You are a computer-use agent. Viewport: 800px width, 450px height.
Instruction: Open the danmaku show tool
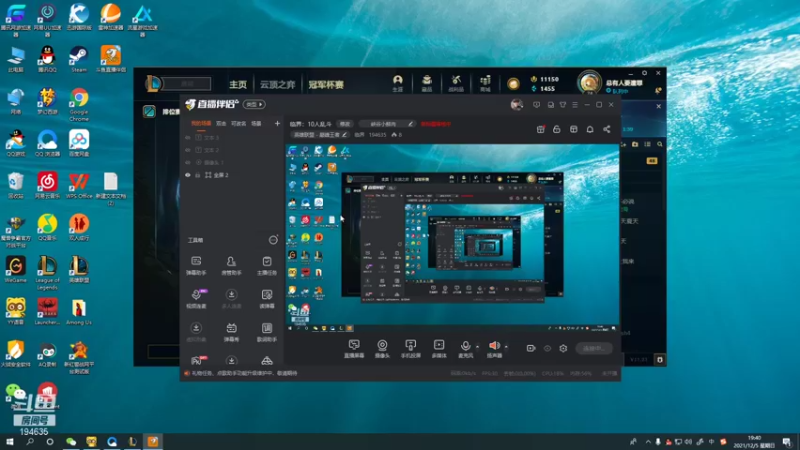[231, 332]
